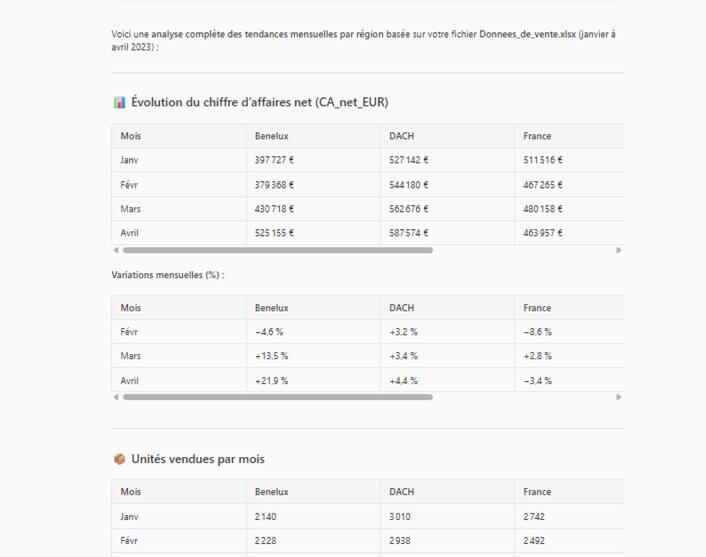This screenshot has height=557, width=706.
Task: Click France February revenue cell 467 265 €
Action: (x=543, y=185)
